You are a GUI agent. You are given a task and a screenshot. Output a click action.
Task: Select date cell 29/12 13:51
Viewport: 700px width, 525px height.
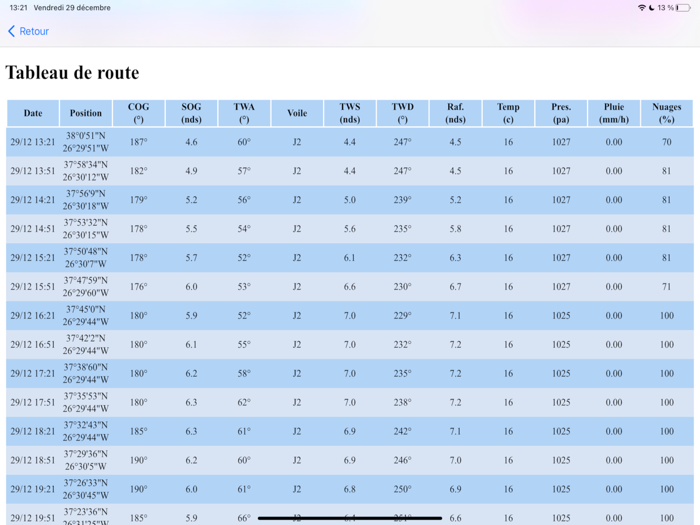click(x=33, y=171)
